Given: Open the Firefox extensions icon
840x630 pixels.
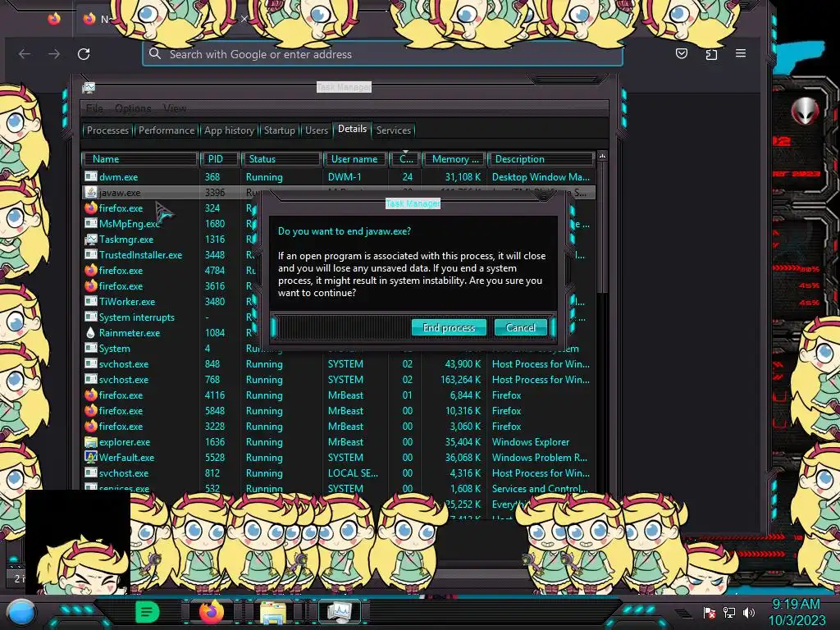Looking at the screenshot, I should click(711, 54).
